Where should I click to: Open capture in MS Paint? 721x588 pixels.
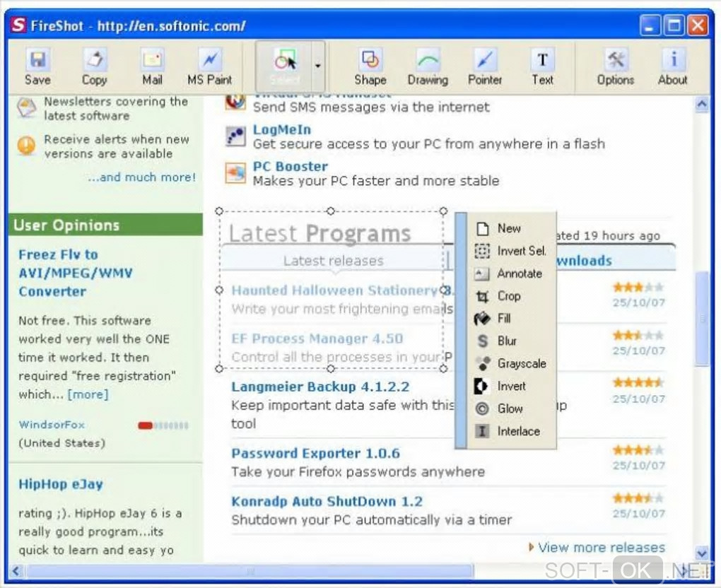tap(210, 67)
